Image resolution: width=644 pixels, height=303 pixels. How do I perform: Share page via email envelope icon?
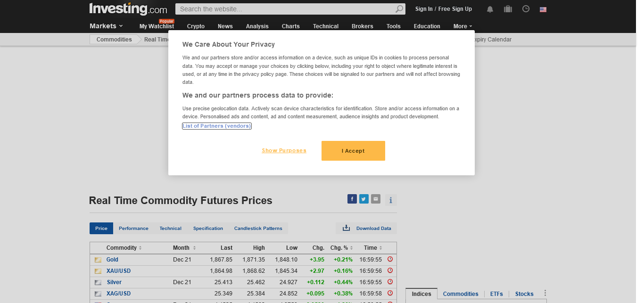point(376,199)
